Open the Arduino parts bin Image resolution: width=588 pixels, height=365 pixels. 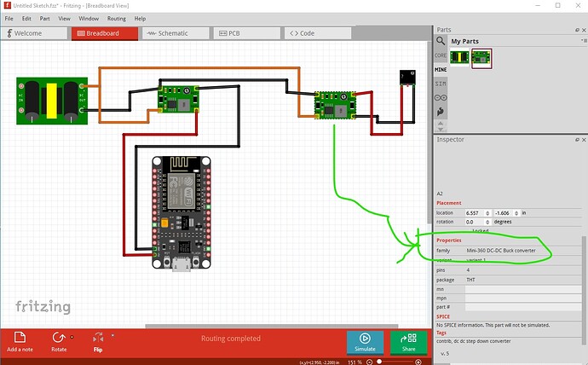pos(441,98)
